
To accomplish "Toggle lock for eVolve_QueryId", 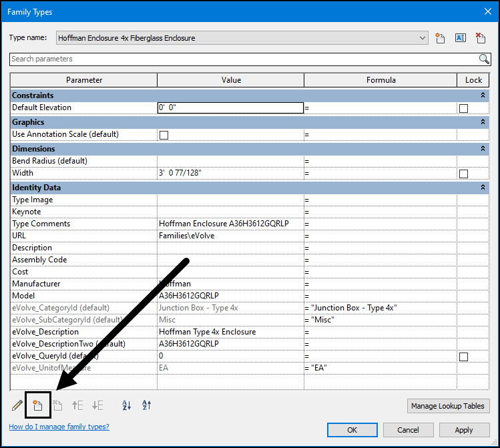I will pos(464,357).
